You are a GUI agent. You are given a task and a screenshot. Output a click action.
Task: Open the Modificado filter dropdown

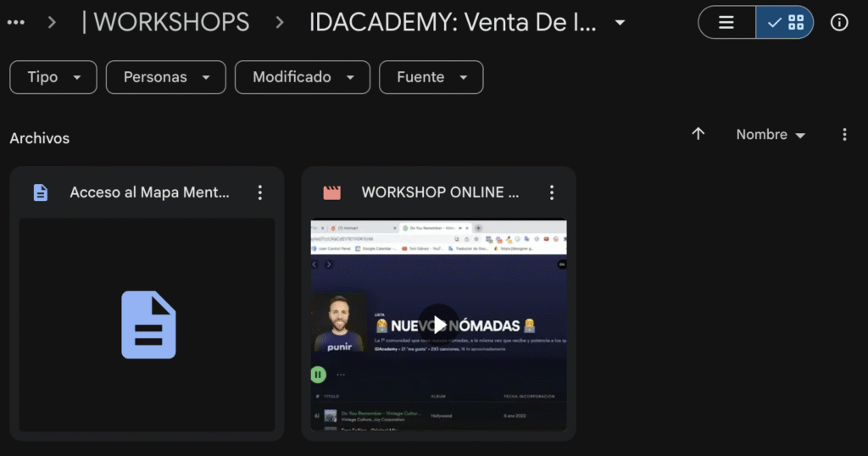[x=302, y=77]
